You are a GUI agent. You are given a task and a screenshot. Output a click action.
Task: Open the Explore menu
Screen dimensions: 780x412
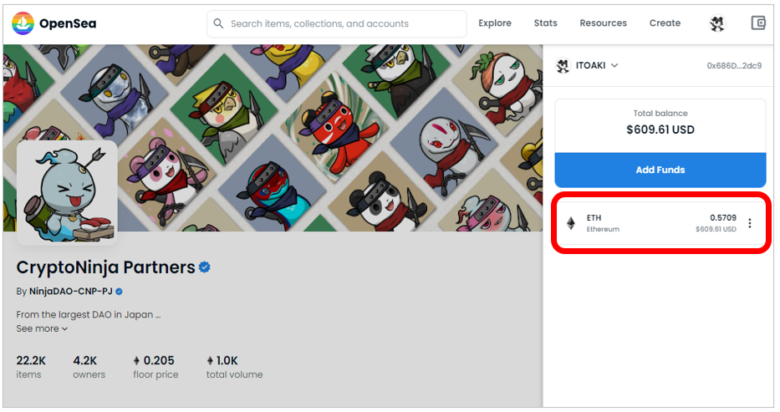click(494, 23)
